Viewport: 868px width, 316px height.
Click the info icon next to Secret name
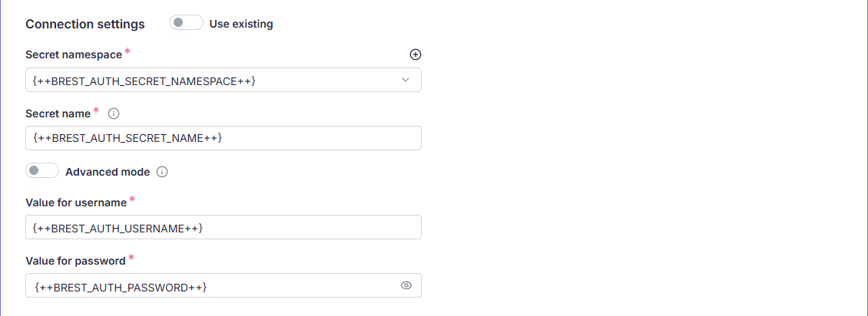pos(114,114)
